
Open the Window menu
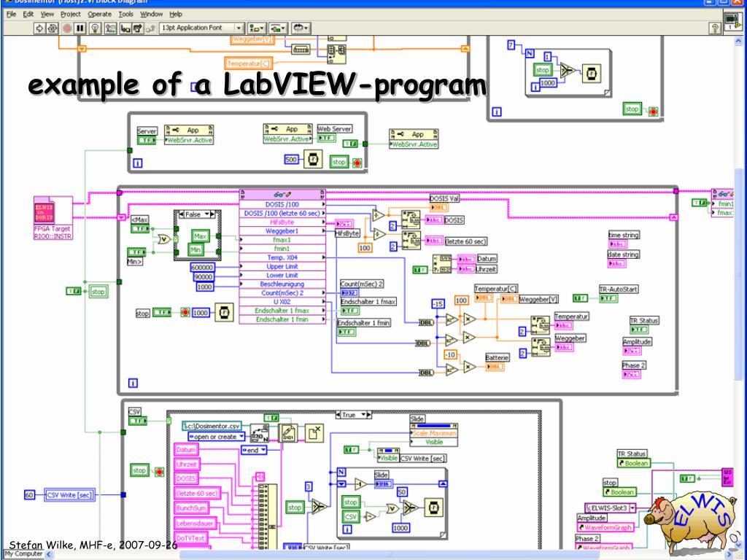click(151, 15)
